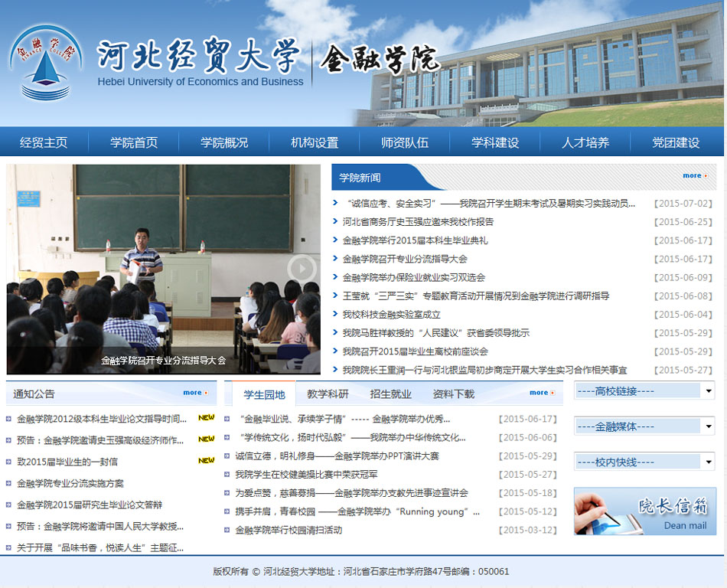This screenshot has width=727, height=588.
Task: Open 师资队伍 in the navigation bar
Action: click(405, 142)
